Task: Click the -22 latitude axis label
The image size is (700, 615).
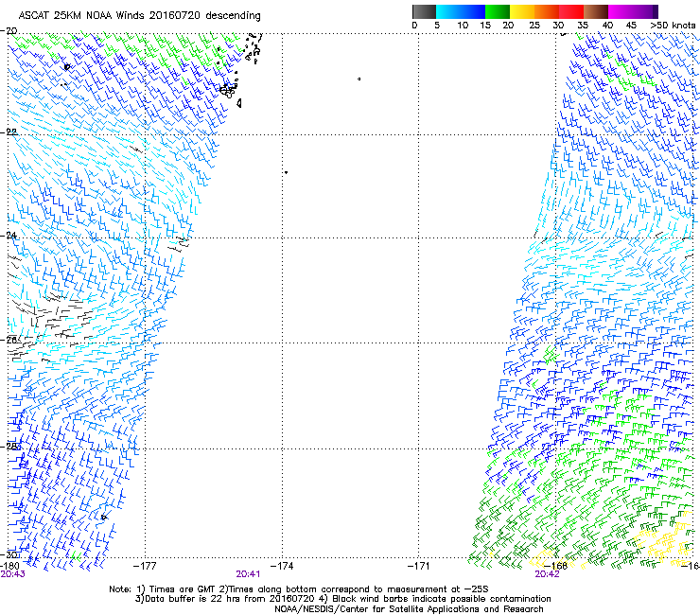Action: tap(9, 132)
